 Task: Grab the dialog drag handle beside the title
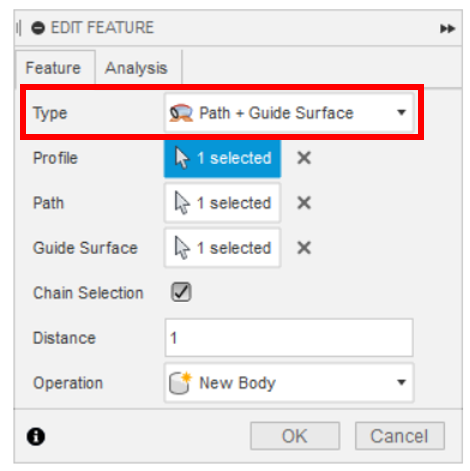point(19,28)
